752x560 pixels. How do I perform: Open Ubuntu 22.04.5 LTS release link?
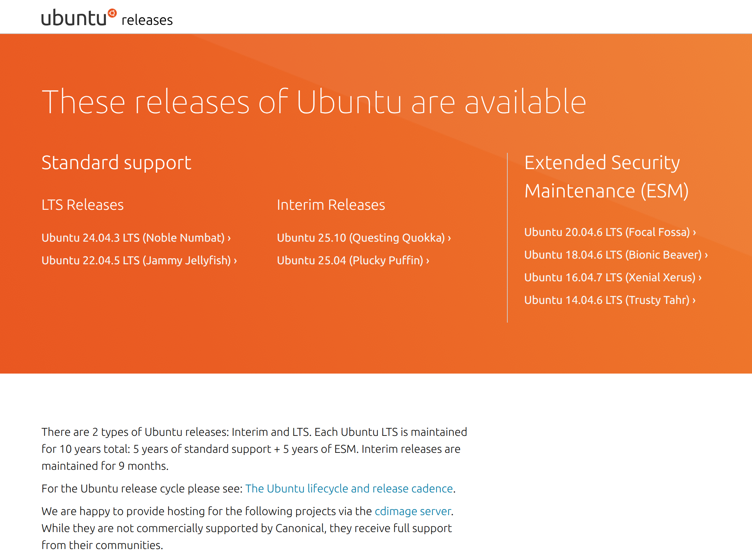coord(136,260)
